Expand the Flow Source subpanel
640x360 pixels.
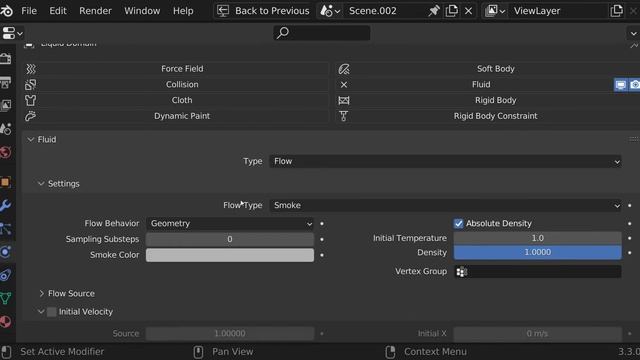point(41,293)
